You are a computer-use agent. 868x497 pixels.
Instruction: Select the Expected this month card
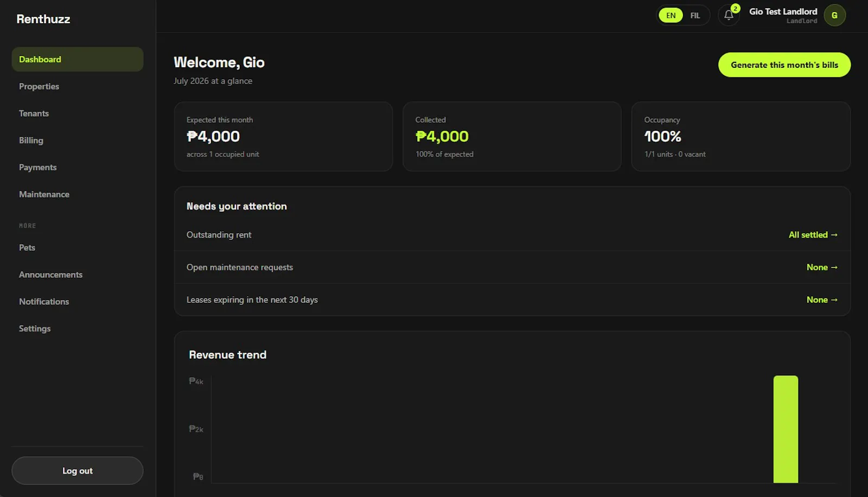click(x=283, y=136)
